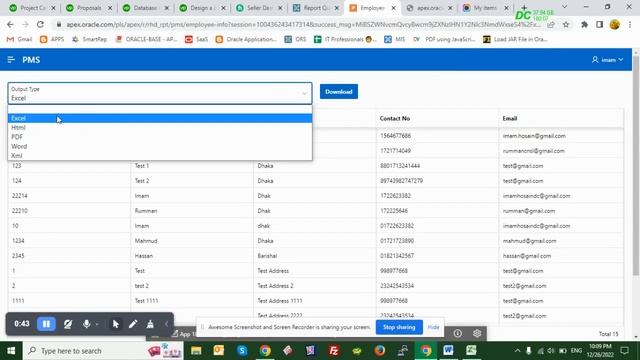
Task: Toggle the recorder camera off icon
Action: 68,324
